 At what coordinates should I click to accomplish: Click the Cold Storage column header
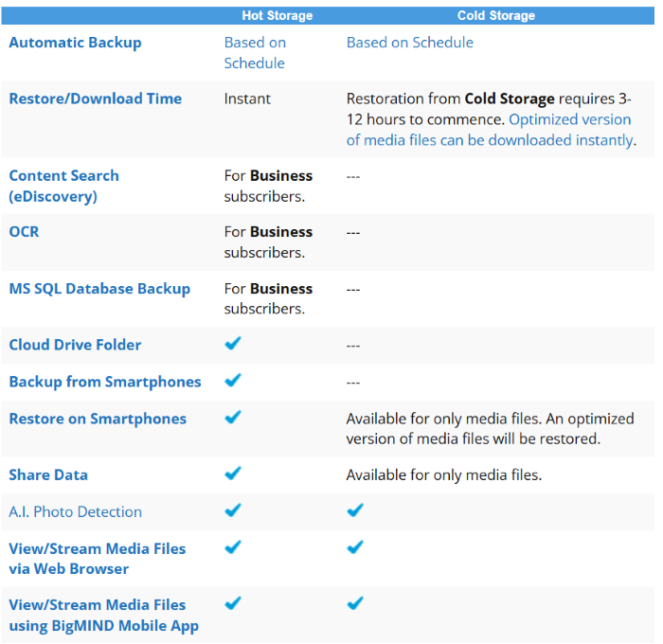[x=495, y=15]
